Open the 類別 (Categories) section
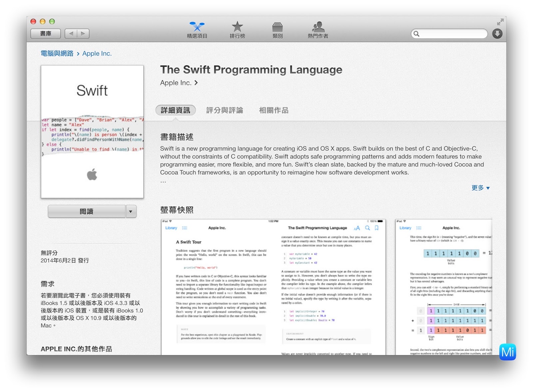 point(277,29)
